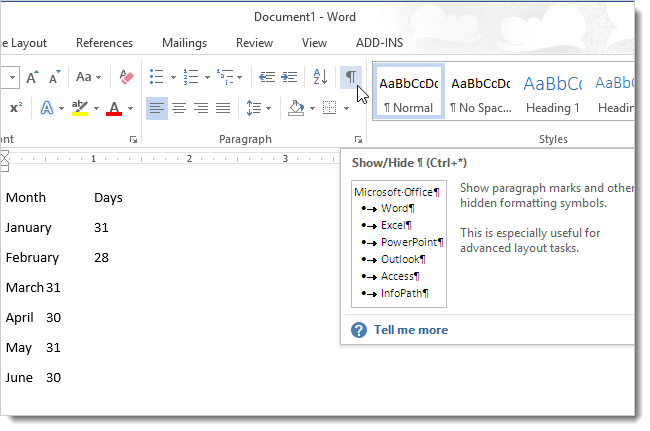The width and height of the screenshot is (650, 431).
Task: Open the ADD-INS tab
Action: pyautogui.click(x=379, y=43)
